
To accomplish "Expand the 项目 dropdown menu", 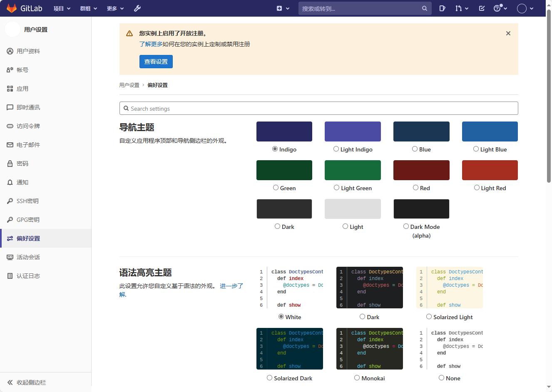I will coord(62,8).
